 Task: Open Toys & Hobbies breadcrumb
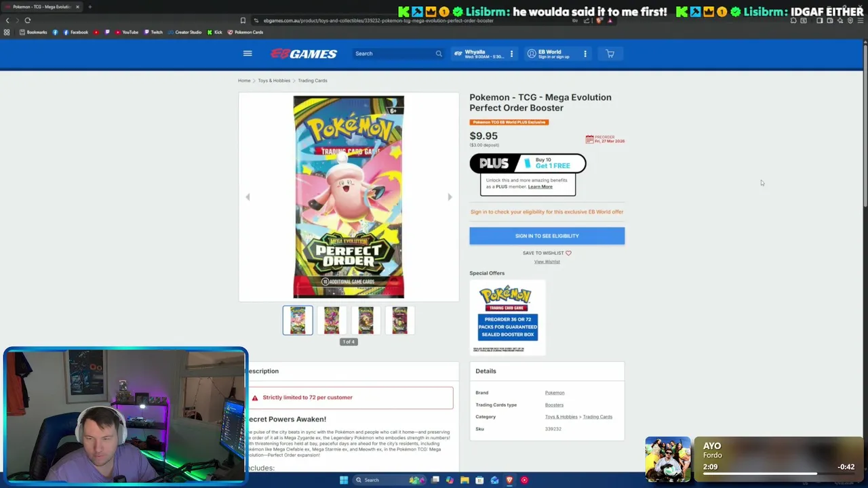[x=274, y=81]
